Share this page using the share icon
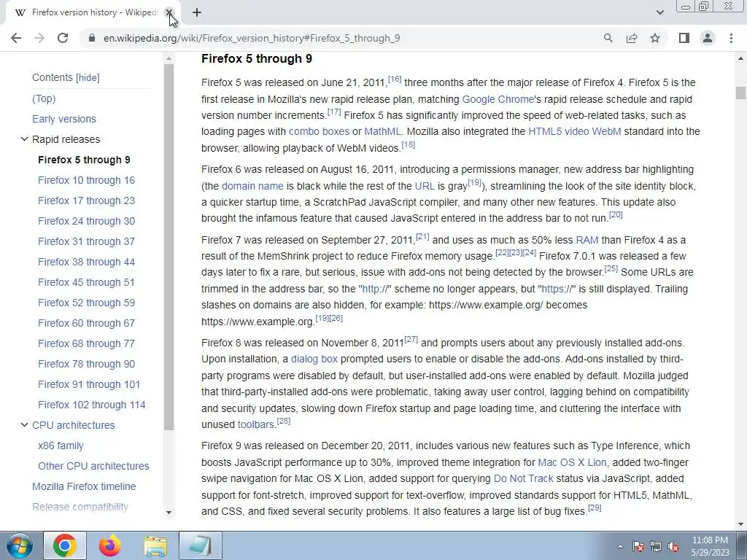The image size is (747, 560). pyautogui.click(x=632, y=38)
